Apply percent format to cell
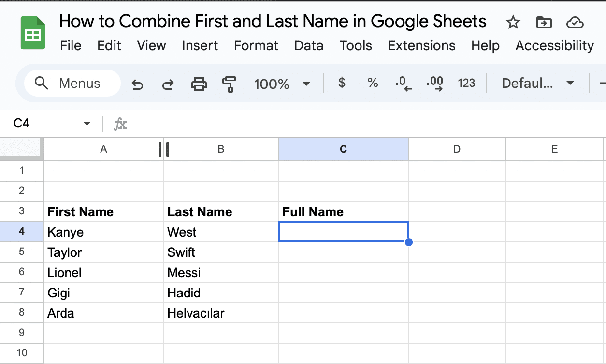This screenshot has height=364, width=606. (x=373, y=83)
